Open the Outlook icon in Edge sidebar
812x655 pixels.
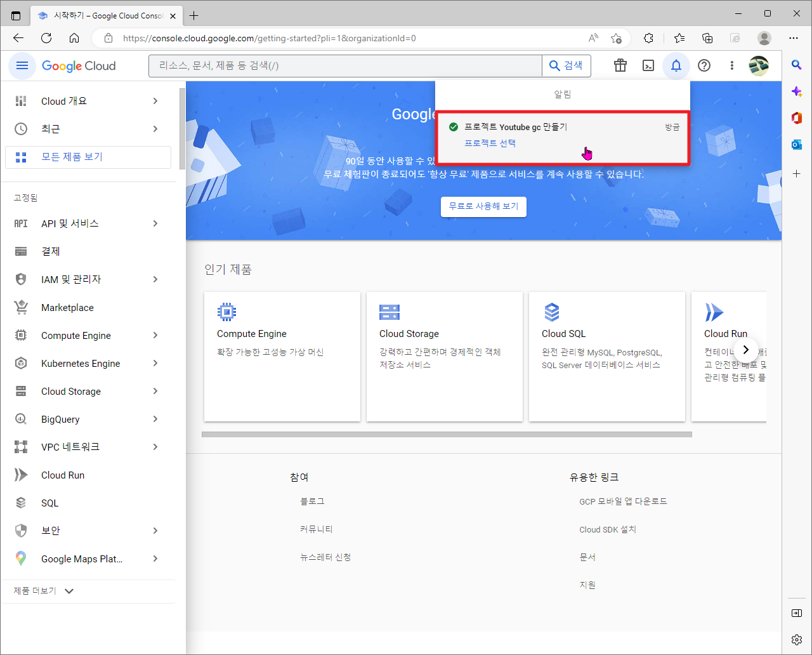pos(797,145)
